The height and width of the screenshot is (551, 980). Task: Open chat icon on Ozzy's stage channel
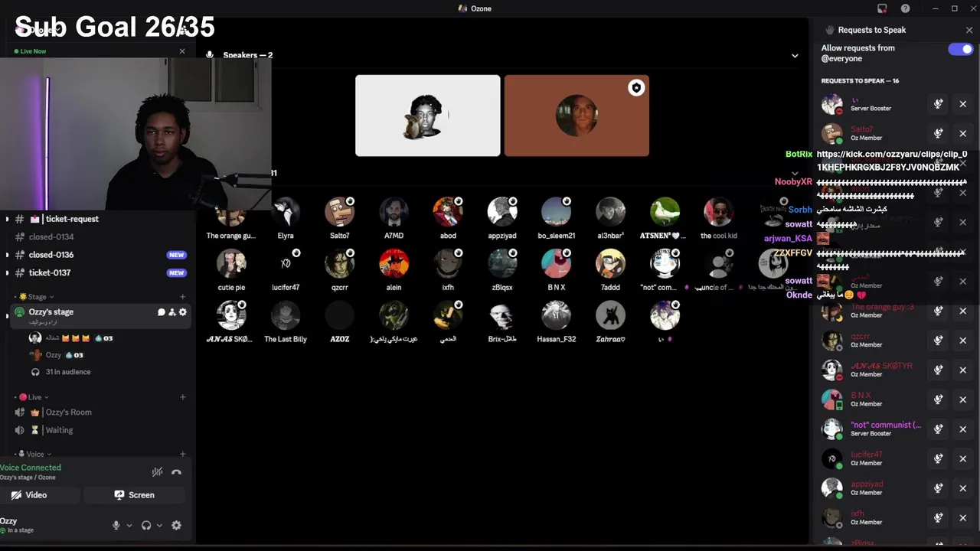pyautogui.click(x=161, y=312)
